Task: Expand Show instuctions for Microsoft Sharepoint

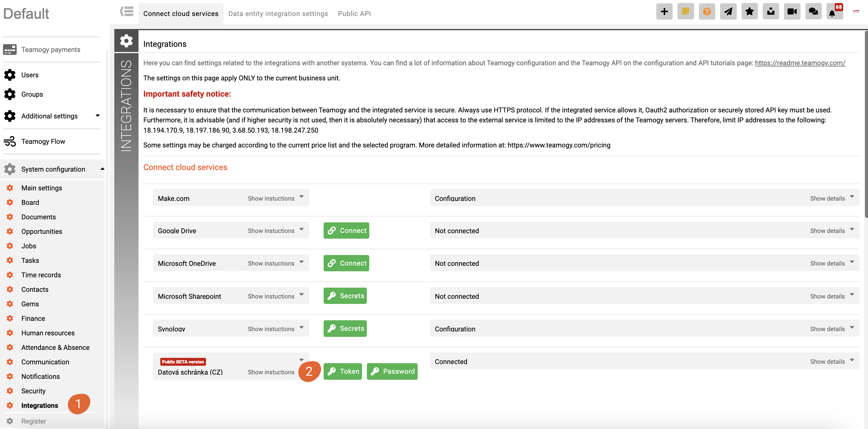Action: 275,296
